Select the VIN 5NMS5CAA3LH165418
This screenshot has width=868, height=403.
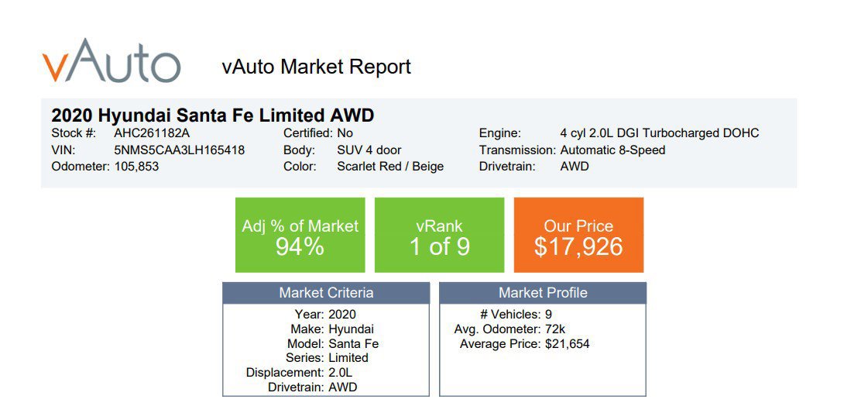(179, 150)
